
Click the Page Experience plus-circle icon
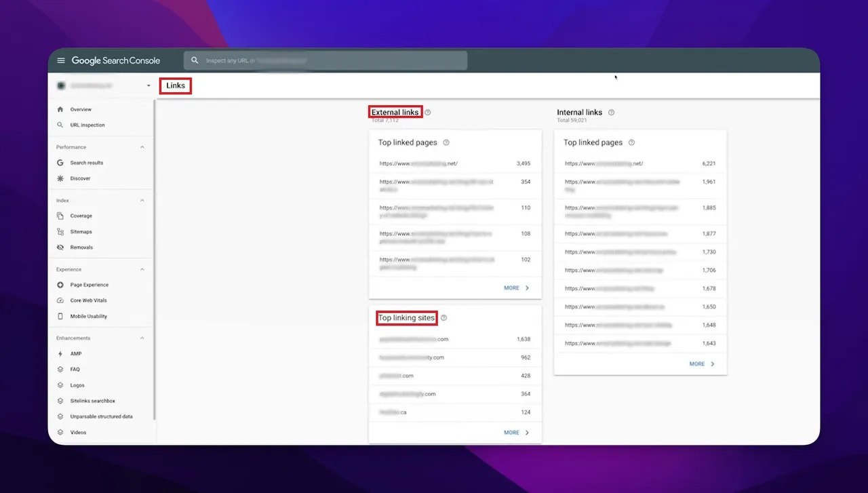[x=60, y=285]
